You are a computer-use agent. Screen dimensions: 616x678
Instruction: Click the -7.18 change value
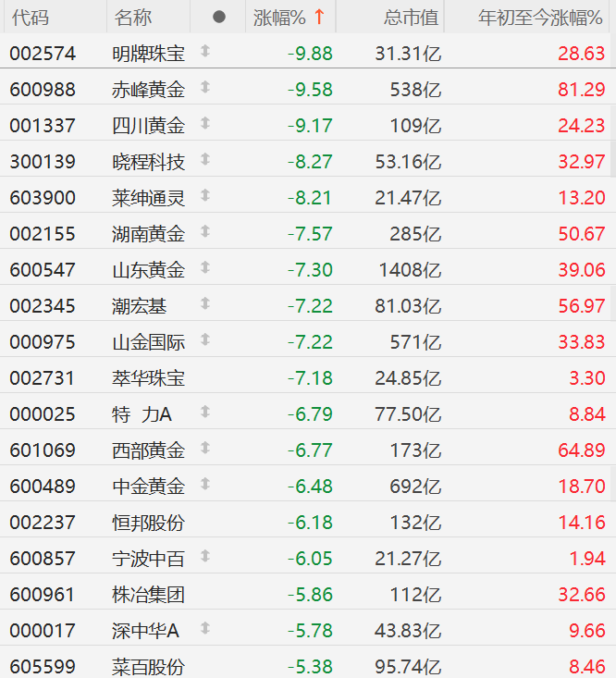click(x=311, y=379)
